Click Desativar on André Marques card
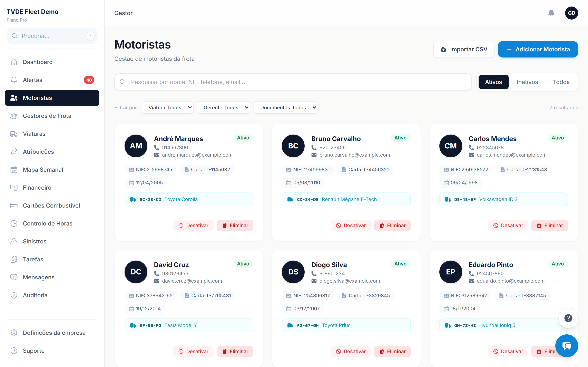Screen dimensions: 588x367 (193, 226)
